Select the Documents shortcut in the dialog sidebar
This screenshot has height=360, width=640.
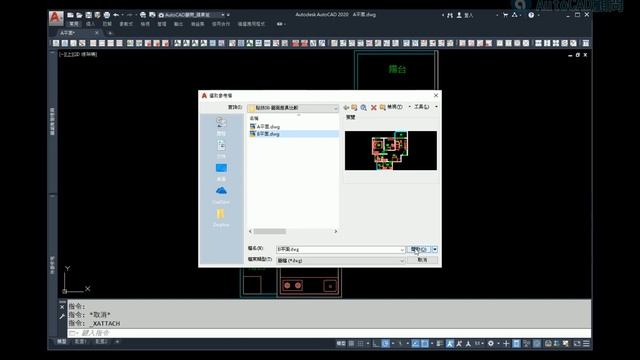[221, 149]
